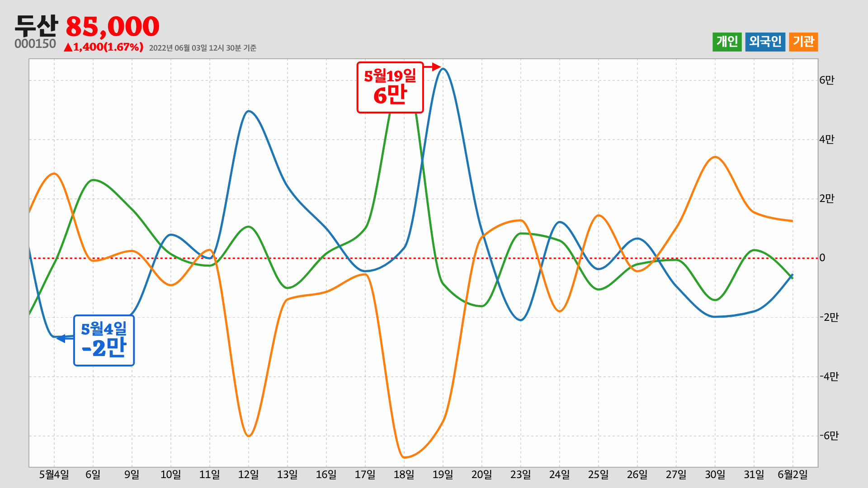This screenshot has height=488, width=868.
Task: Click the 2022년 06월 03일 timestamp text
Action: 203,48
